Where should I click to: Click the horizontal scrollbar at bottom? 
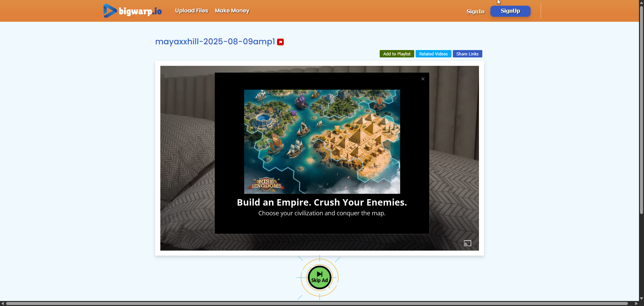pyautogui.click(x=317, y=303)
